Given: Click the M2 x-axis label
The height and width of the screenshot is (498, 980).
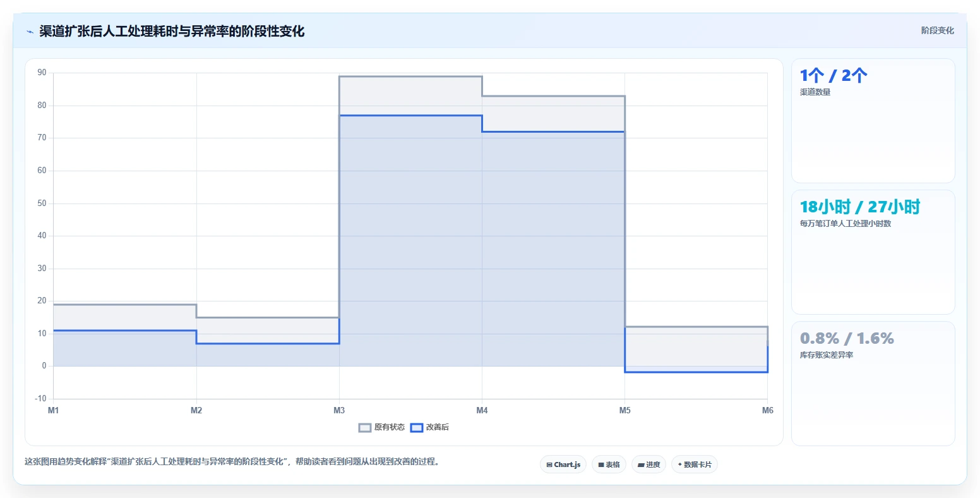Looking at the screenshot, I should pos(196,411).
